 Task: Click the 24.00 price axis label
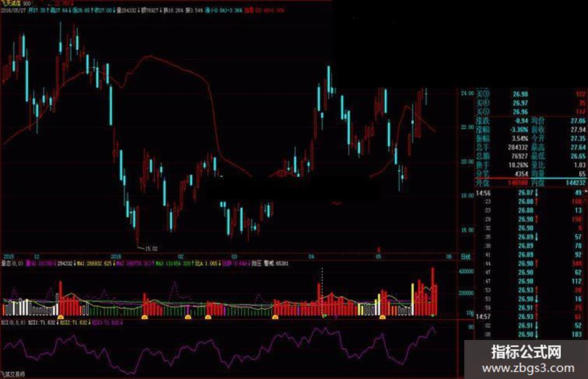click(467, 93)
